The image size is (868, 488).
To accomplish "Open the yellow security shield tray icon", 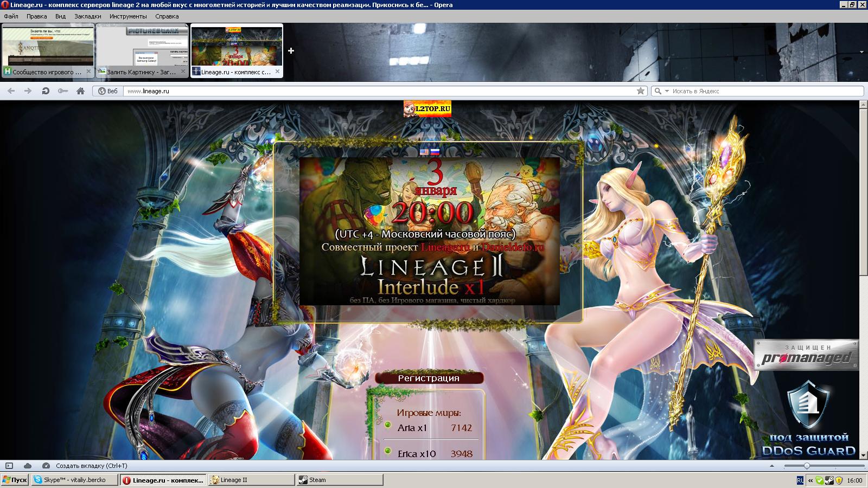I will coord(839,480).
